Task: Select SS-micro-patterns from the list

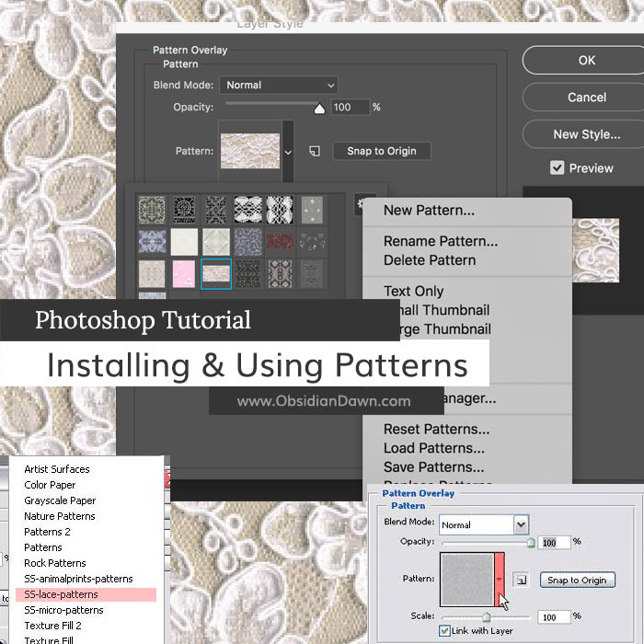Action: click(63, 610)
